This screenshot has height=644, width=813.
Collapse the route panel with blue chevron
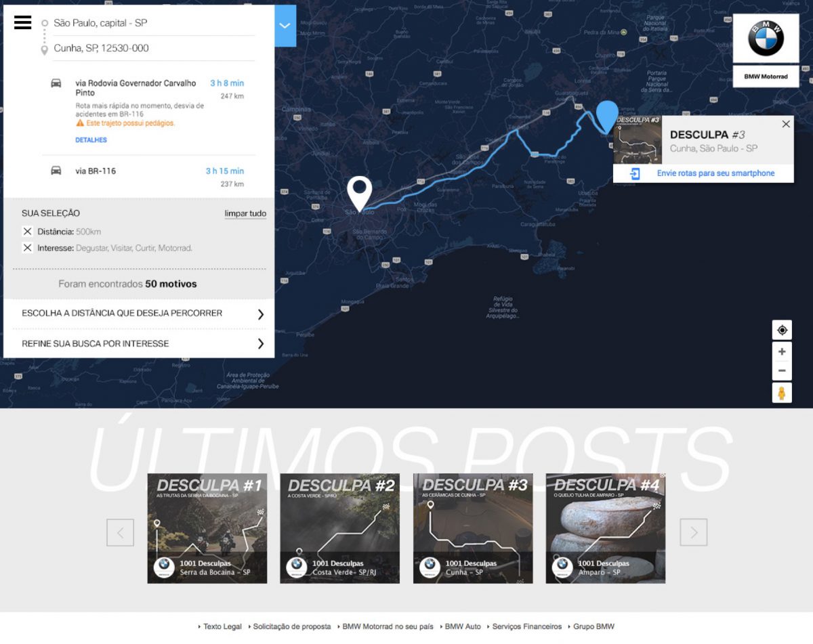point(285,26)
